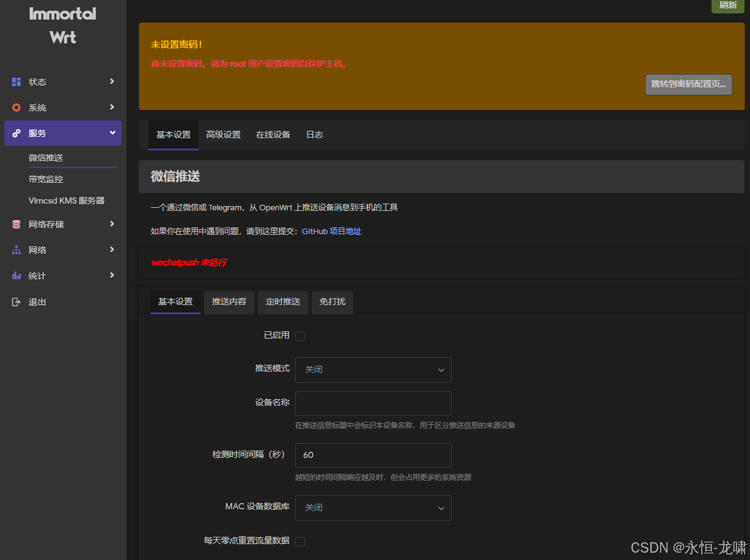This screenshot has height=560, width=750.
Task: Expand the 统计 menu chevron
Action: point(112,275)
